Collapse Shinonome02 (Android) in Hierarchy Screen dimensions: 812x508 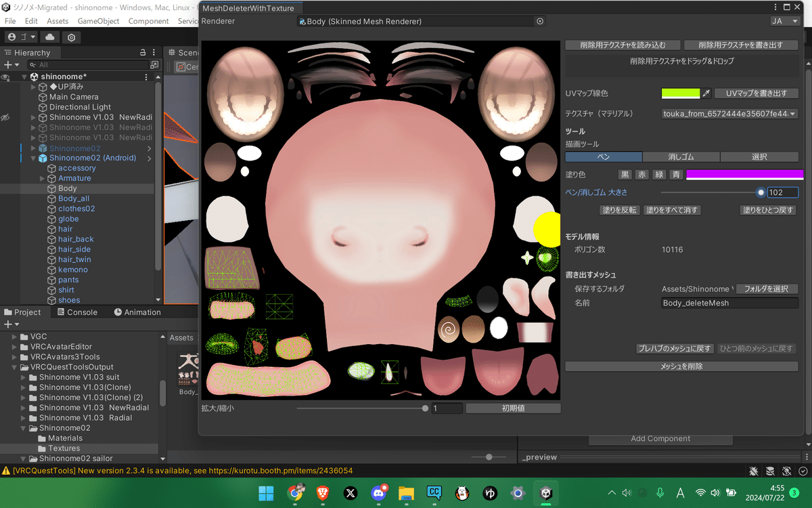(x=33, y=158)
